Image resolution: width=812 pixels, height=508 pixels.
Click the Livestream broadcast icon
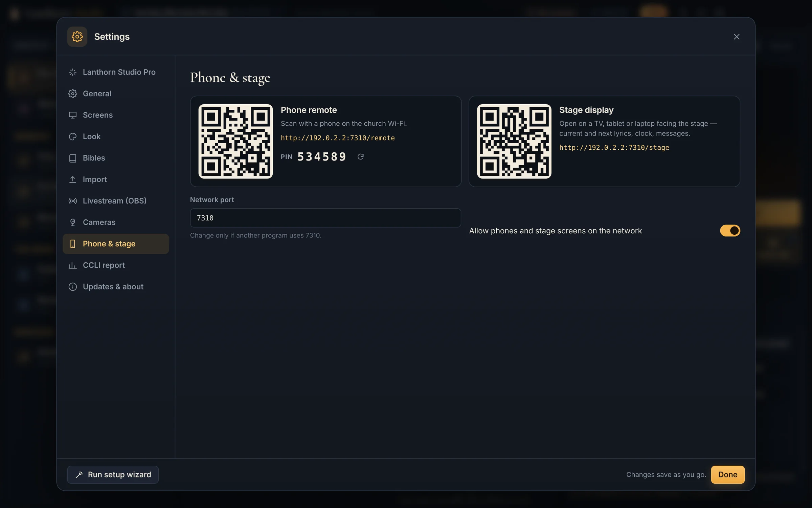point(73,201)
